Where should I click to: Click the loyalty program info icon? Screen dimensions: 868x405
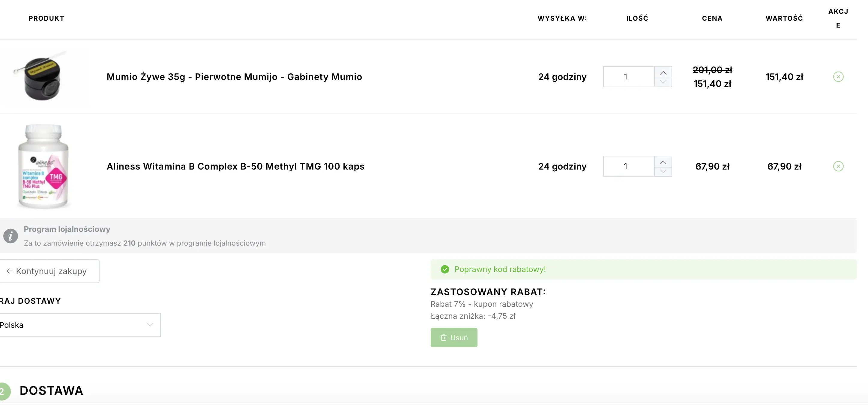pyautogui.click(x=10, y=236)
